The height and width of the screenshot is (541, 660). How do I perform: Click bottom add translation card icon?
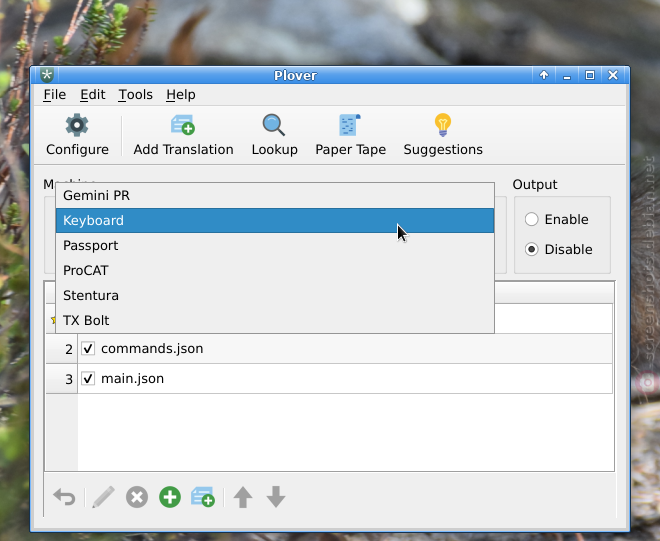203,497
